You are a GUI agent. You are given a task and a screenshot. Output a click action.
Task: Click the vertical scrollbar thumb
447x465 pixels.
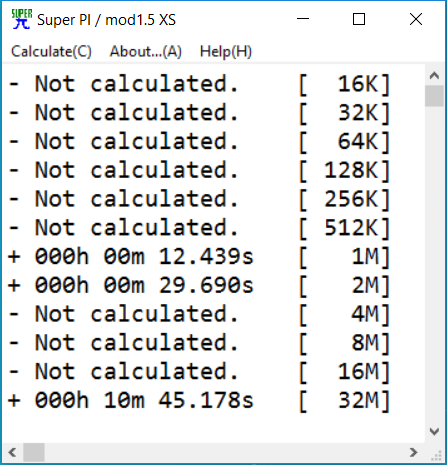click(x=434, y=96)
